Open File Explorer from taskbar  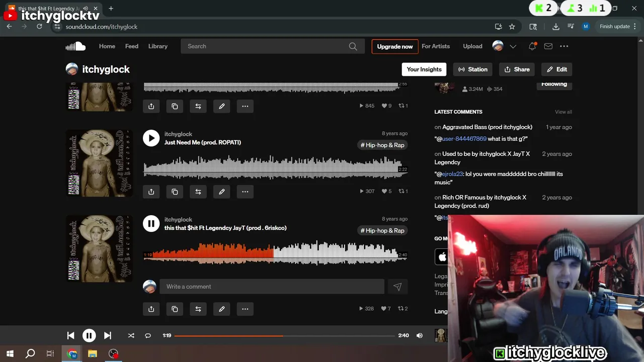(93, 354)
